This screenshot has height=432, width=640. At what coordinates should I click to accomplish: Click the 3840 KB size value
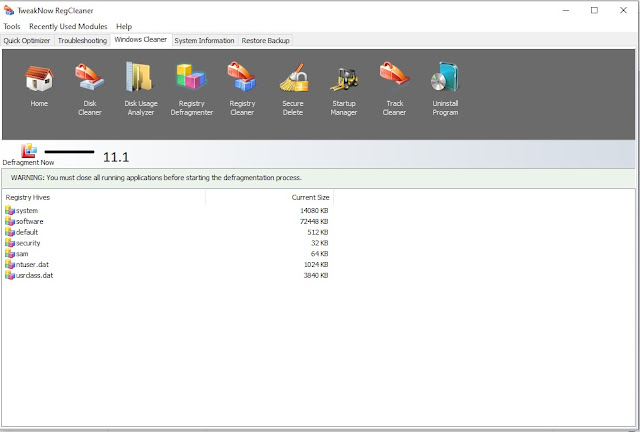(316, 275)
